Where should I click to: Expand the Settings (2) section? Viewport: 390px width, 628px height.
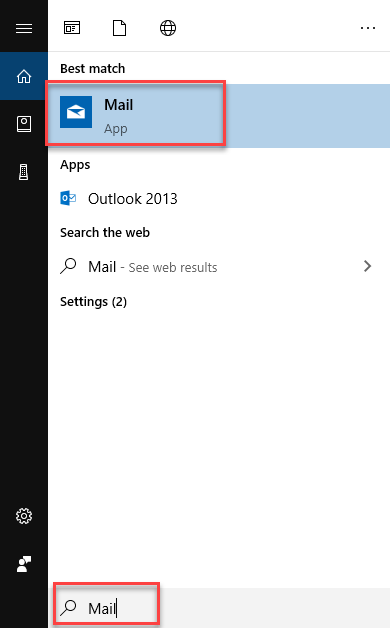(x=93, y=302)
